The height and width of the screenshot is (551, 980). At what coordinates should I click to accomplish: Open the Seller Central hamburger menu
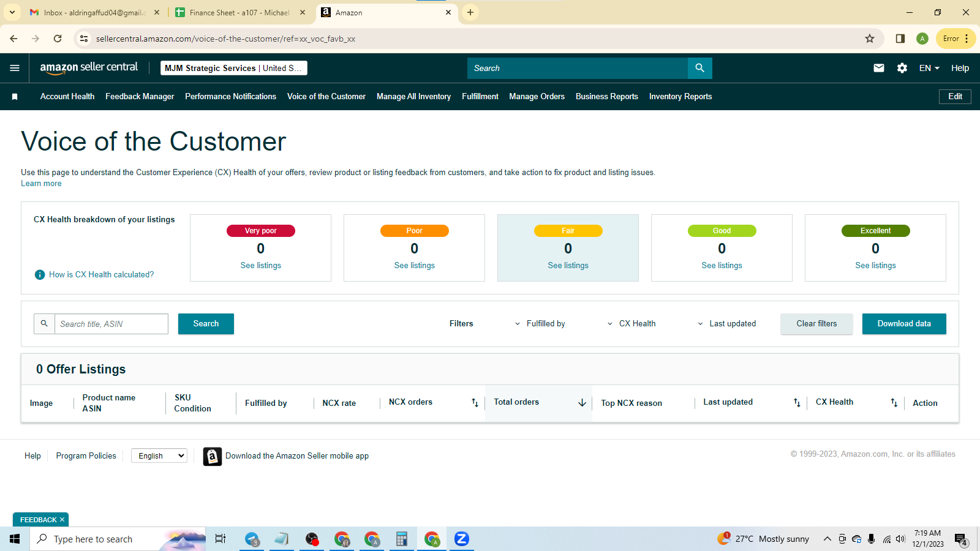coord(15,68)
